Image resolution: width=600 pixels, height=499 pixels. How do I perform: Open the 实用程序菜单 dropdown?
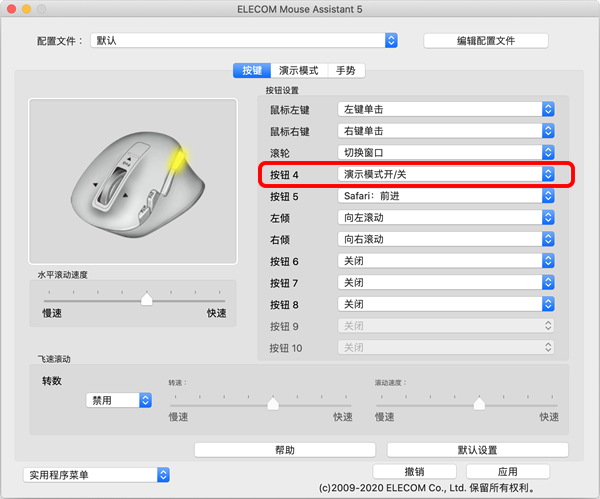96,475
